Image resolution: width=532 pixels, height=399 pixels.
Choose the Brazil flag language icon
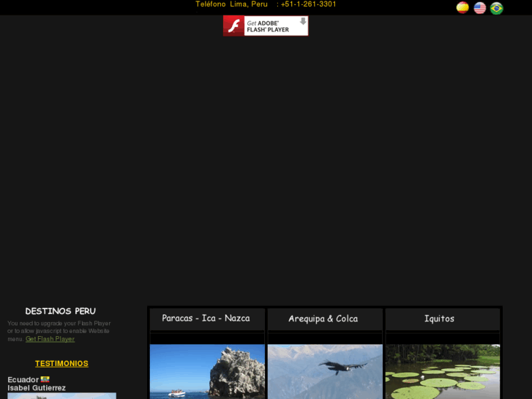coord(497,8)
